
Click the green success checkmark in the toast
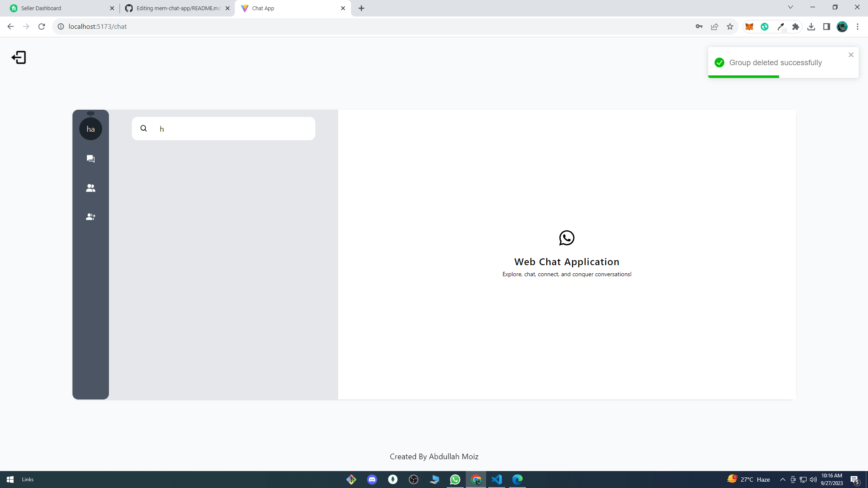coord(719,63)
